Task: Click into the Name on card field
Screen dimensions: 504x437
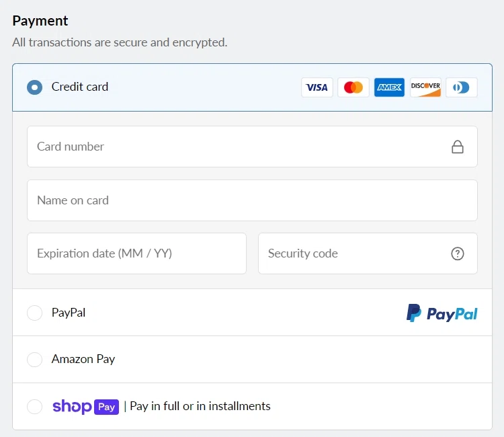Action: pos(252,200)
